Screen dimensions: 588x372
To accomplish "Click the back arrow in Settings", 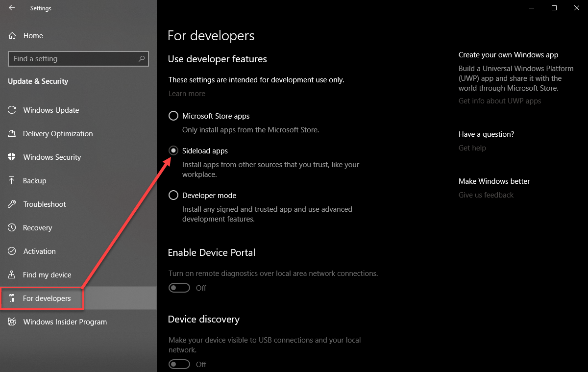I will pyautogui.click(x=11, y=8).
